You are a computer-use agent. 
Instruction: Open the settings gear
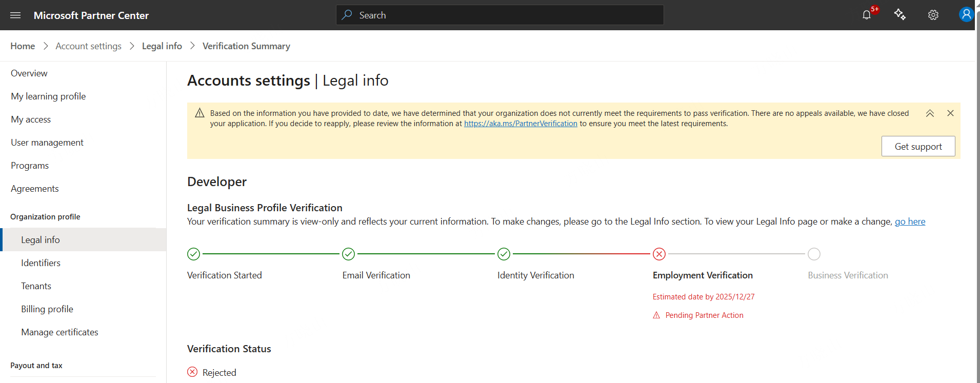coord(933,15)
